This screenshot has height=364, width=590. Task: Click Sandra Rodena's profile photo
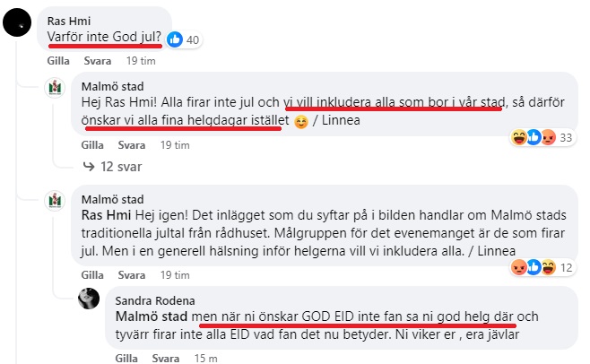click(89, 299)
